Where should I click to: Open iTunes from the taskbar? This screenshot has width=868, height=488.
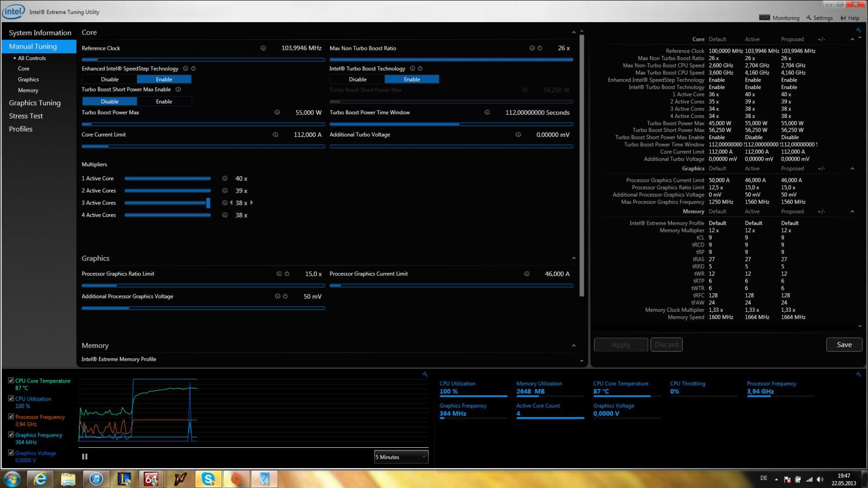[96, 479]
